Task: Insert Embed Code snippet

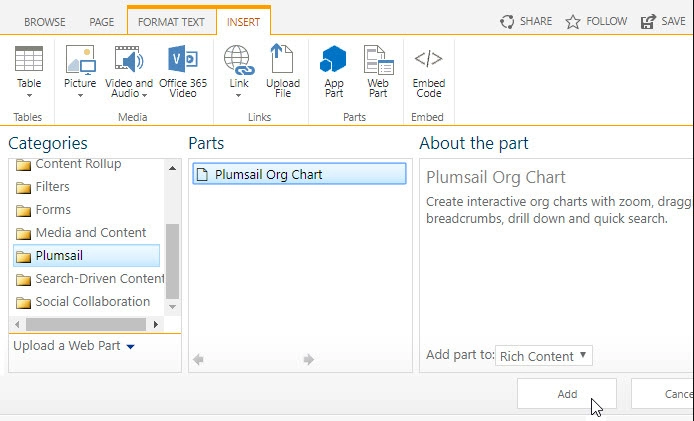Action: (428, 71)
